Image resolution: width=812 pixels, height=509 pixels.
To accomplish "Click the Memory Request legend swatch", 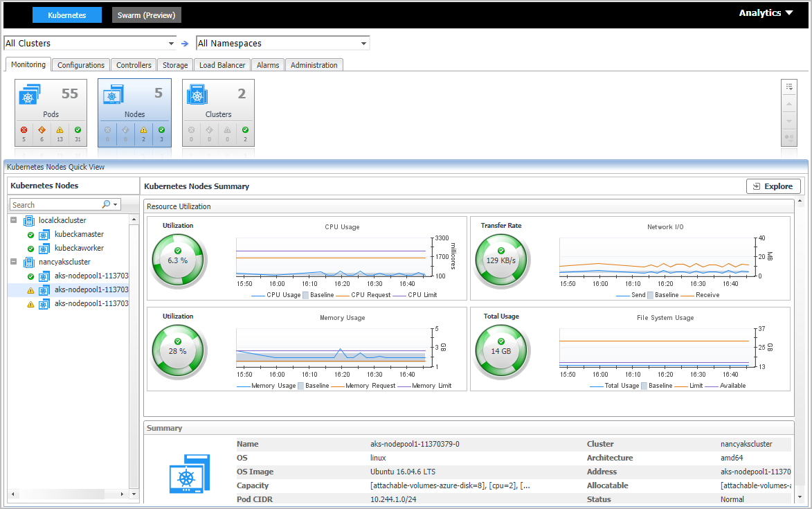I will coord(338,386).
